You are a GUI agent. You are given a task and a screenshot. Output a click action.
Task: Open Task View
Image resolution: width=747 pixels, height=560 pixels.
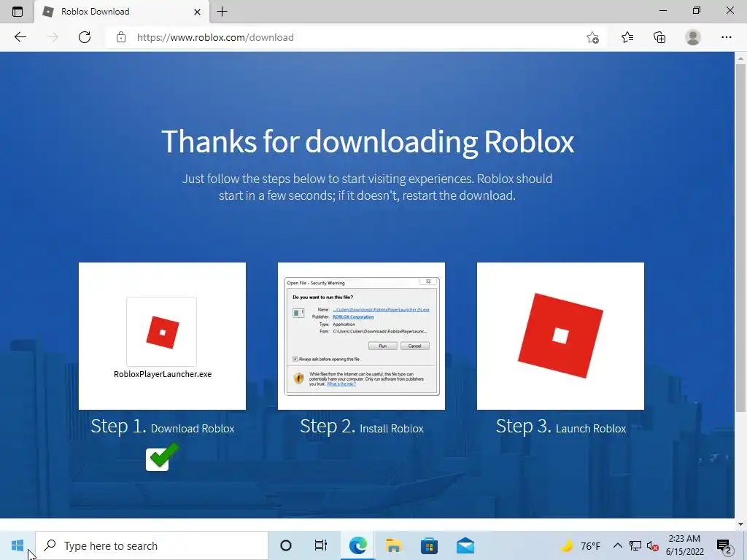pyautogui.click(x=321, y=545)
